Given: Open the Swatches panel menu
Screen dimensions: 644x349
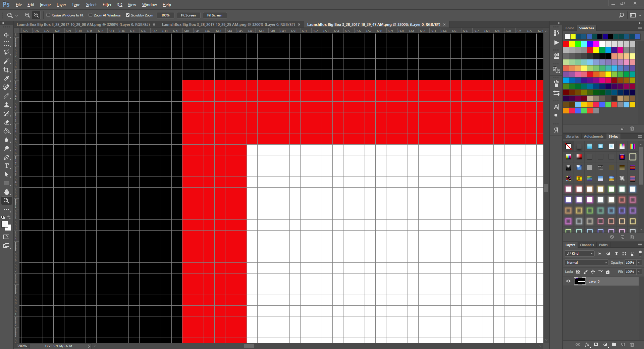Looking at the screenshot, I should (640, 28).
